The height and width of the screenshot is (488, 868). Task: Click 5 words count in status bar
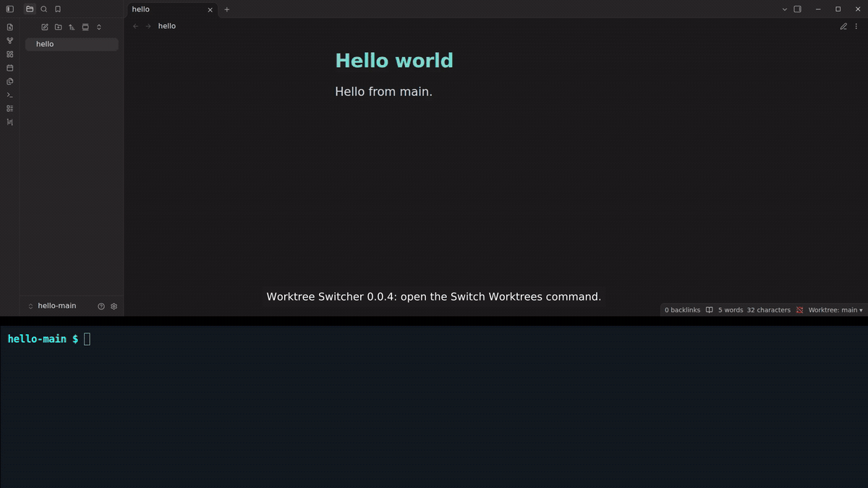731,310
